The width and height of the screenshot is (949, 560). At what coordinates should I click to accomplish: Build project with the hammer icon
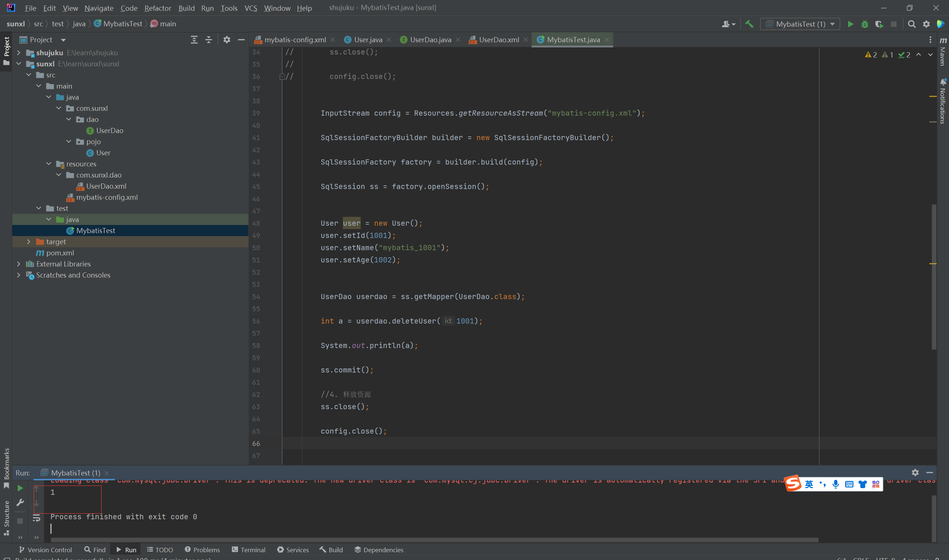point(749,24)
